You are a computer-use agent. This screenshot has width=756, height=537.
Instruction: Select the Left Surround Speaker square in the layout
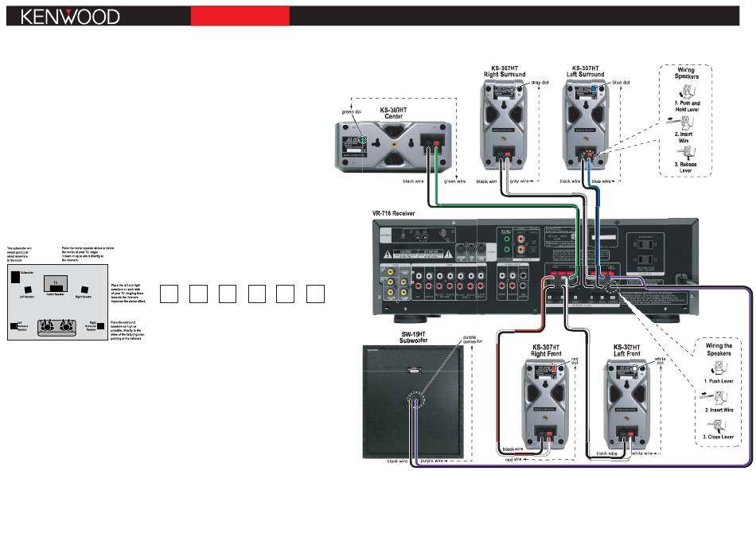coord(14,326)
